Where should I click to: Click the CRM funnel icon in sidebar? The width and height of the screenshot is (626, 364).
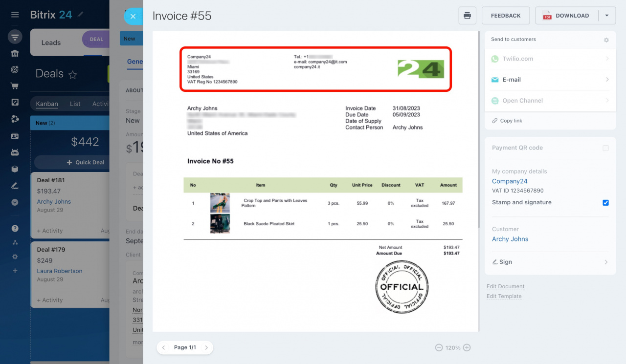tap(15, 37)
